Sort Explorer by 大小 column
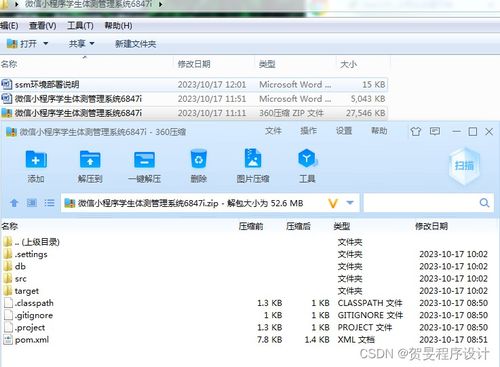Image resolution: width=500 pixels, height=367 pixels. coord(348,64)
